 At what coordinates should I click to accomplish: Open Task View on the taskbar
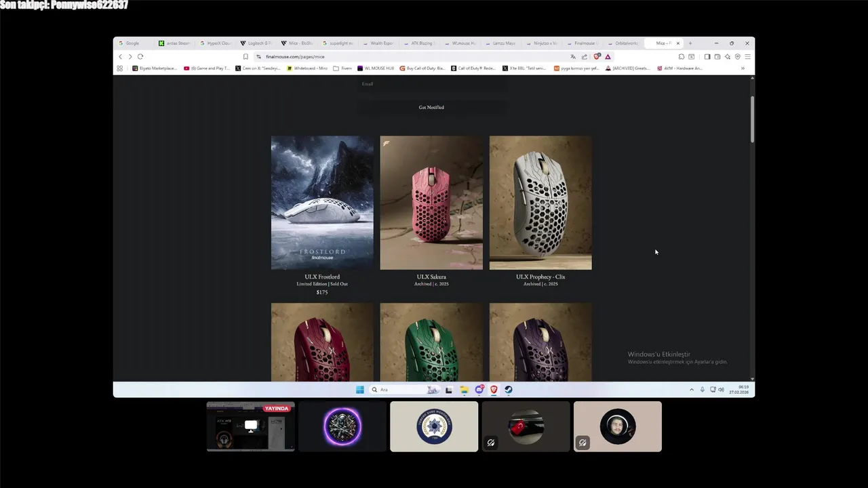pos(449,390)
